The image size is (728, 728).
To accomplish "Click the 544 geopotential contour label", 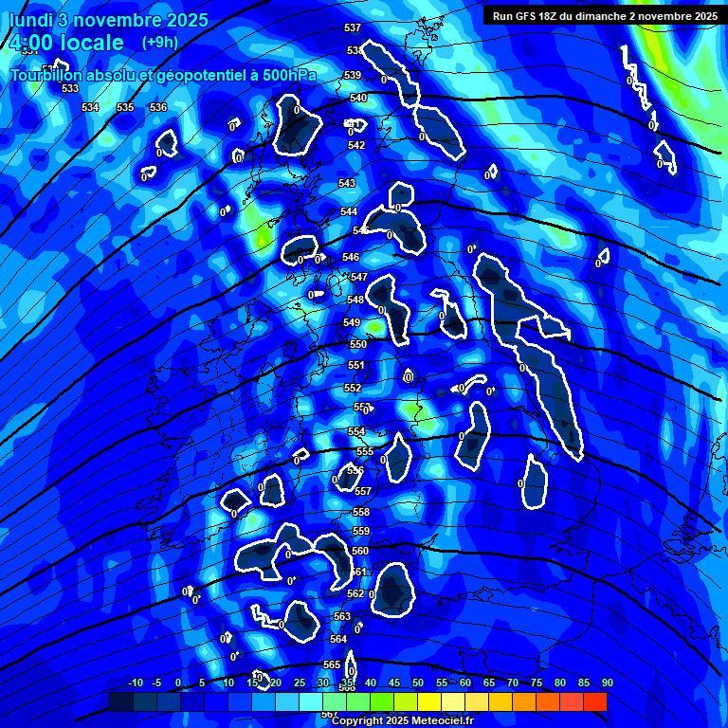I will pyautogui.click(x=349, y=211).
